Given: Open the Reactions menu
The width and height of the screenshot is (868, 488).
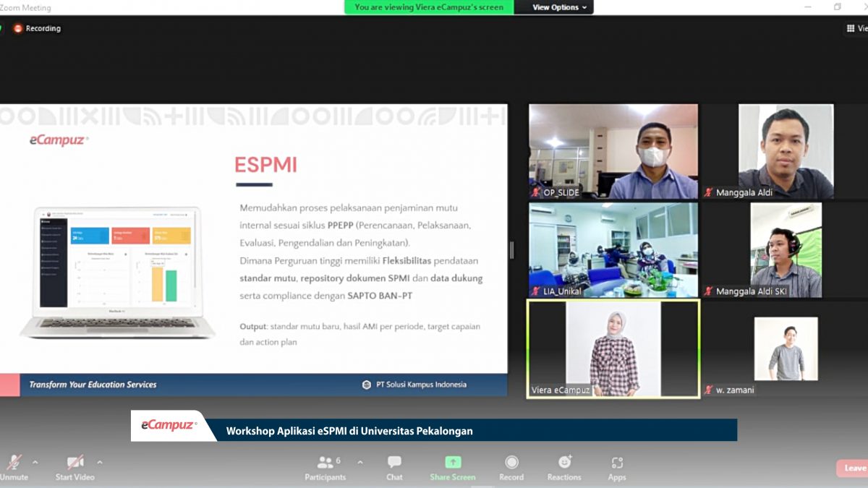Looking at the screenshot, I should tap(564, 467).
